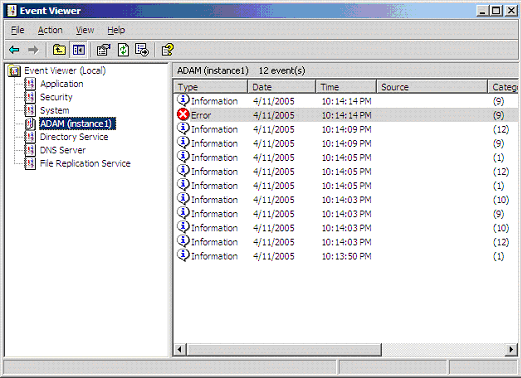Viewport: 521px width, 378px height.
Task: Click the System log icon in tree
Action: tap(30, 110)
